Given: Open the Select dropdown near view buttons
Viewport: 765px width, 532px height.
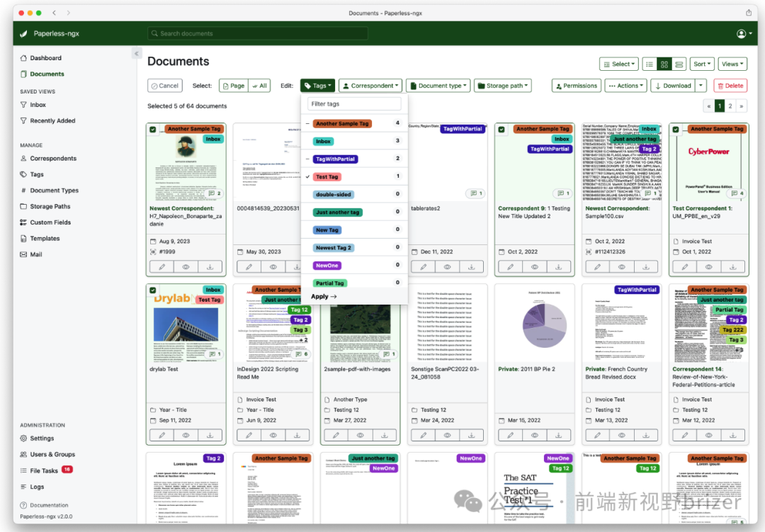Looking at the screenshot, I should (619, 64).
